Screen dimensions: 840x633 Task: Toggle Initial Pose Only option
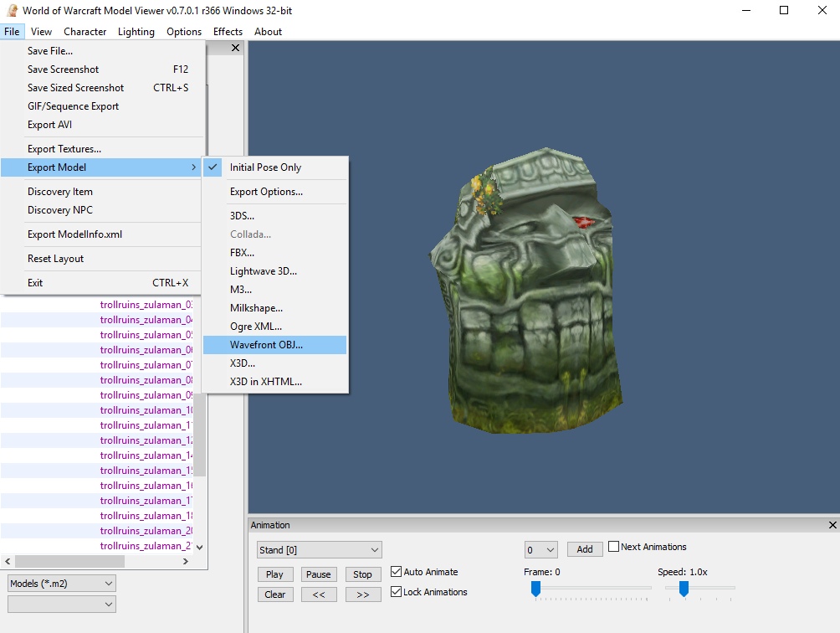pyautogui.click(x=275, y=167)
